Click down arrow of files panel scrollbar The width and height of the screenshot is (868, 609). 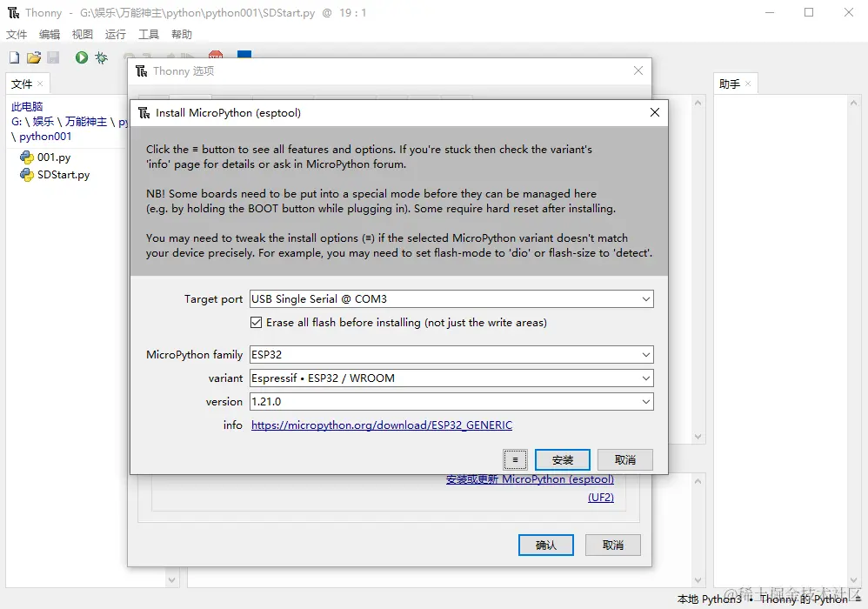click(x=171, y=579)
